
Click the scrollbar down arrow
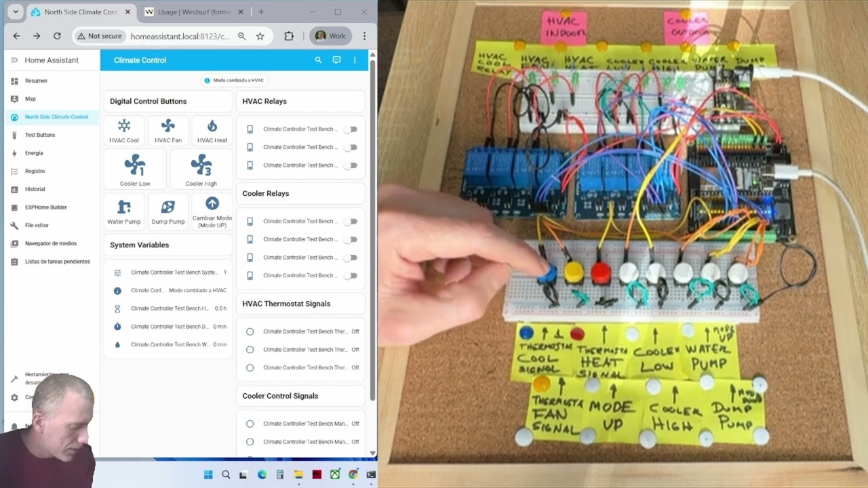point(372,453)
